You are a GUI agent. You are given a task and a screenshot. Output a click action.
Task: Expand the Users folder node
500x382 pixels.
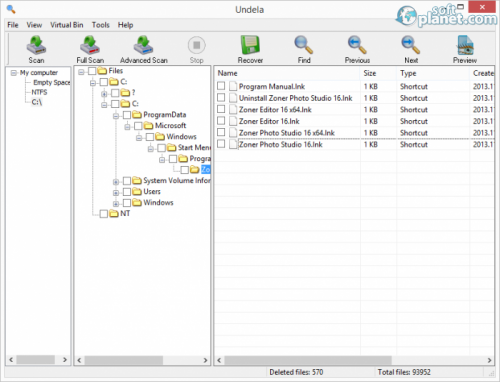(116, 193)
